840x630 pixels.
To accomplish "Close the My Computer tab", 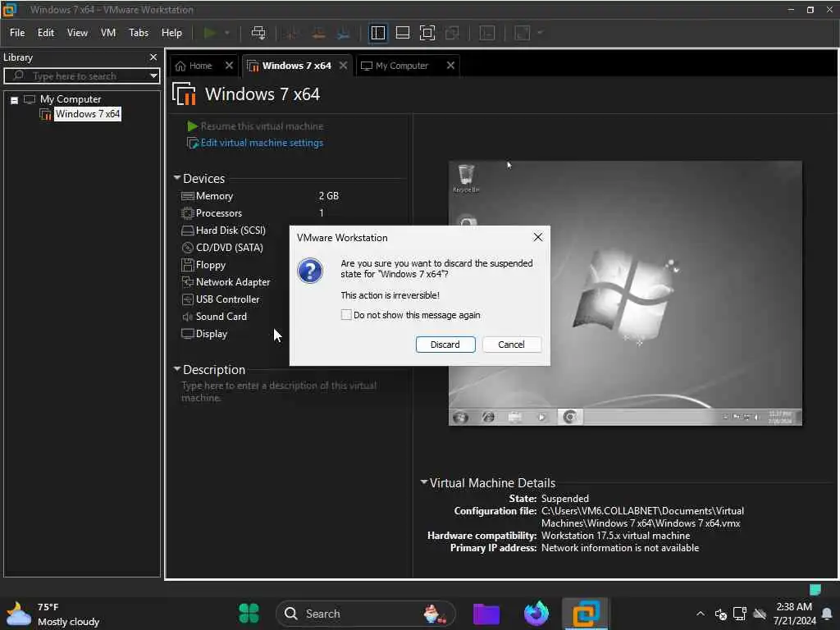I will (x=450, y=66).
